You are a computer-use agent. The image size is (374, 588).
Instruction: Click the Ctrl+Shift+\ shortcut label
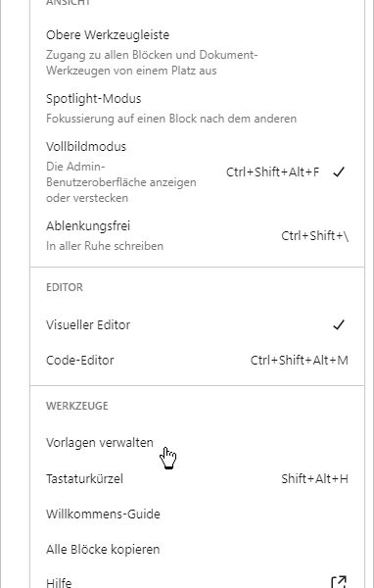coord(315,236)
